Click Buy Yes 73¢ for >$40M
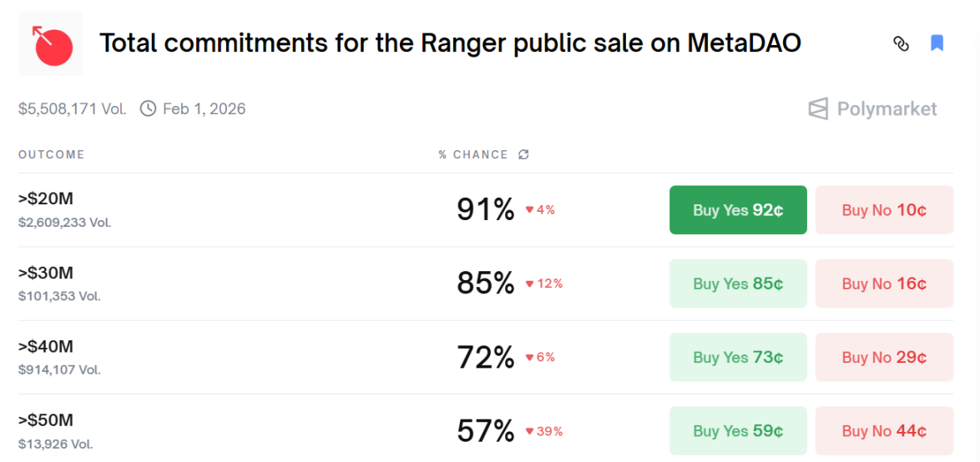This screenshot has width=980, height=462. [738, 357]
